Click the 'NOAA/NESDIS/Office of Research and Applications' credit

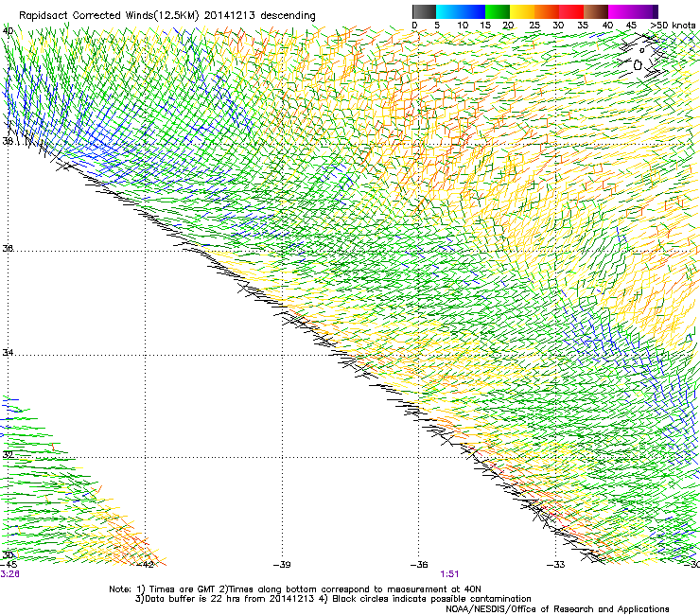click(557, 609)
